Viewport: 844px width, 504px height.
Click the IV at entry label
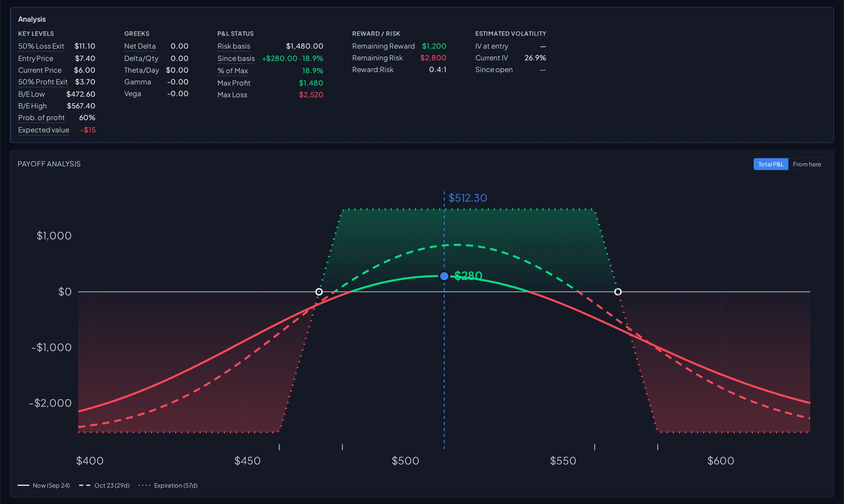click(492, 46)
